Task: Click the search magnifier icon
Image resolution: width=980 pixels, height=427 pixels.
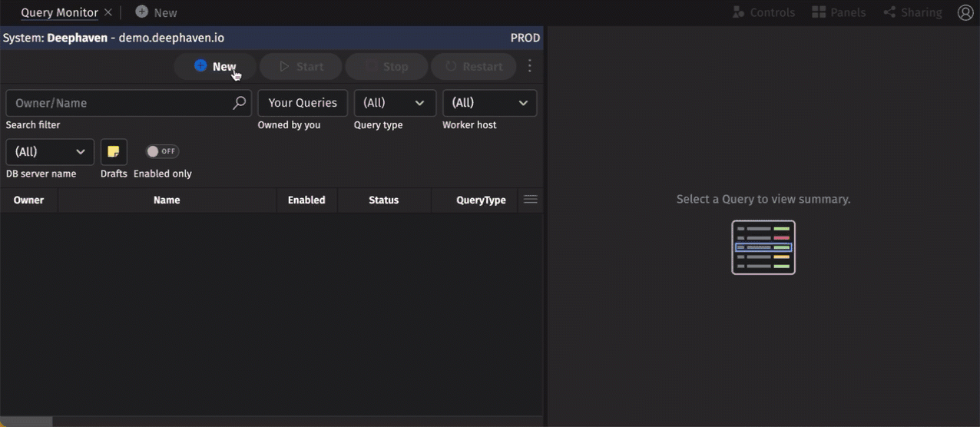Action: 239,103
